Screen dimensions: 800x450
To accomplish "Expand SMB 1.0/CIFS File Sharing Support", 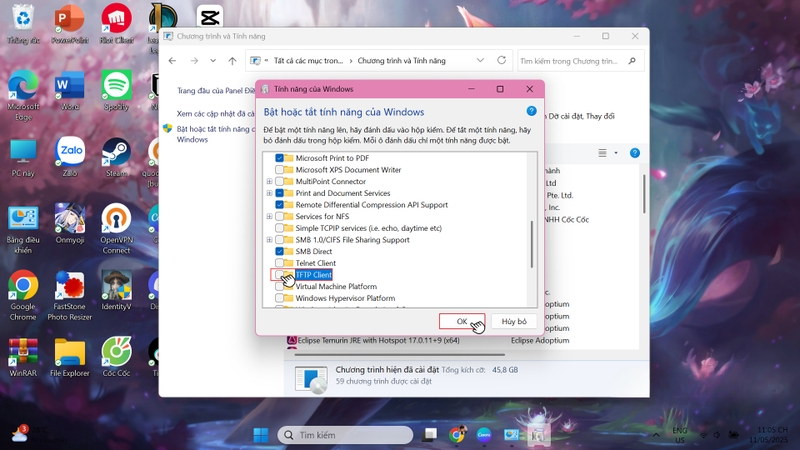I will point(269,240).
